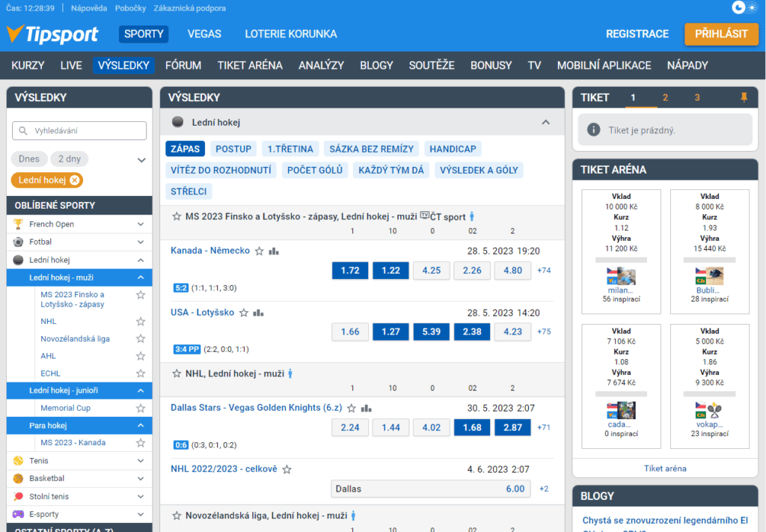766x532 pixels.
Task: Click the Vyhledávání search field
Action: coord(79,131)
